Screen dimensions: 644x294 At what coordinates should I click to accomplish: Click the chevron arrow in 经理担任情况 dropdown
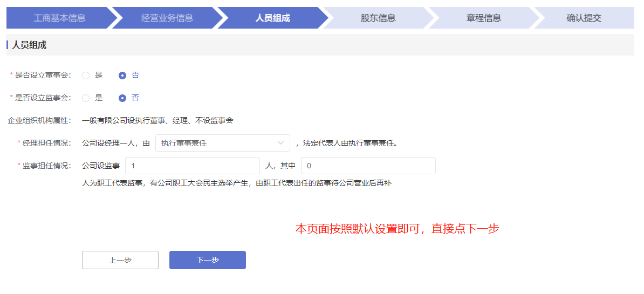click(x=280, y=143)
